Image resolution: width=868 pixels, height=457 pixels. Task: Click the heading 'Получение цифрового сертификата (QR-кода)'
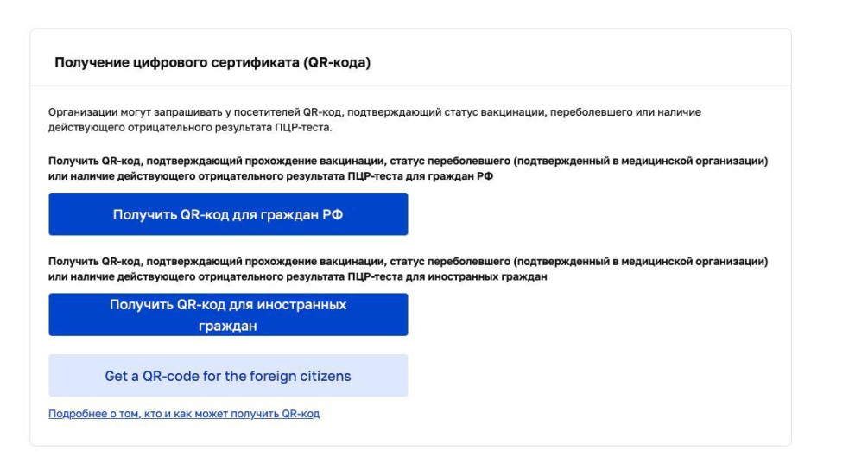pyautogui.click(x=212, y=63)
